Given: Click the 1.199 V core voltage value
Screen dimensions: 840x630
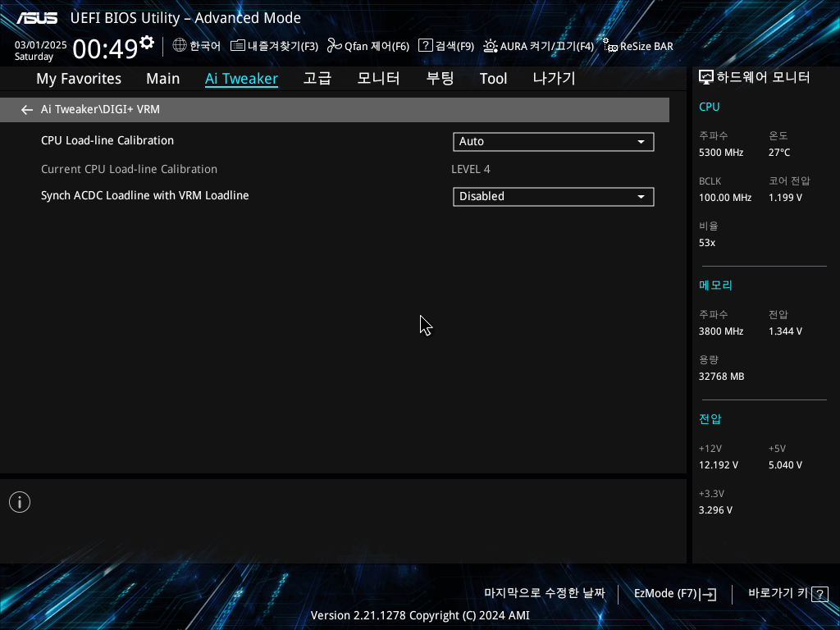Looking at the screenshot, I should [785, 198].
